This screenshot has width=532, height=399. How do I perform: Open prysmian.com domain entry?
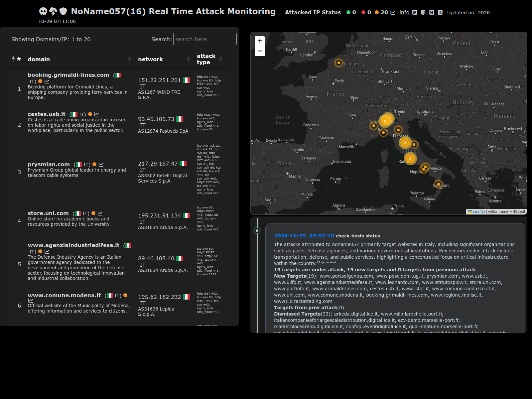pyautogui.click(x=49, y=165)
